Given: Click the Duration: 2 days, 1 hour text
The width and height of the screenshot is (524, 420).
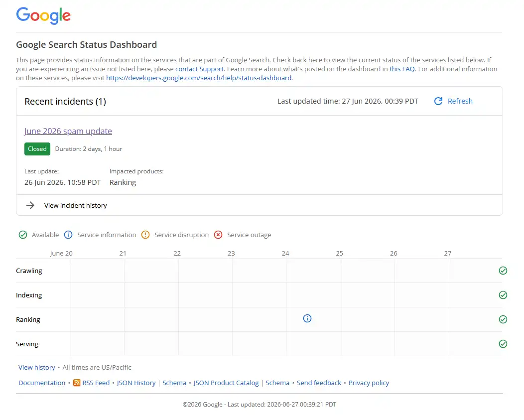Looking at the screenshot, I should (89, 149).
